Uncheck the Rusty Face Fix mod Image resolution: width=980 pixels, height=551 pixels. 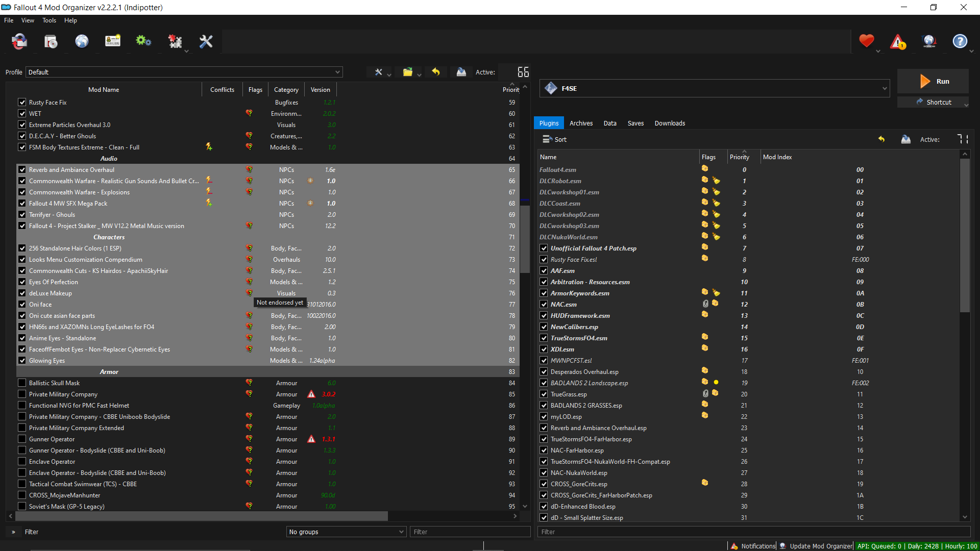tap(22, 103)
